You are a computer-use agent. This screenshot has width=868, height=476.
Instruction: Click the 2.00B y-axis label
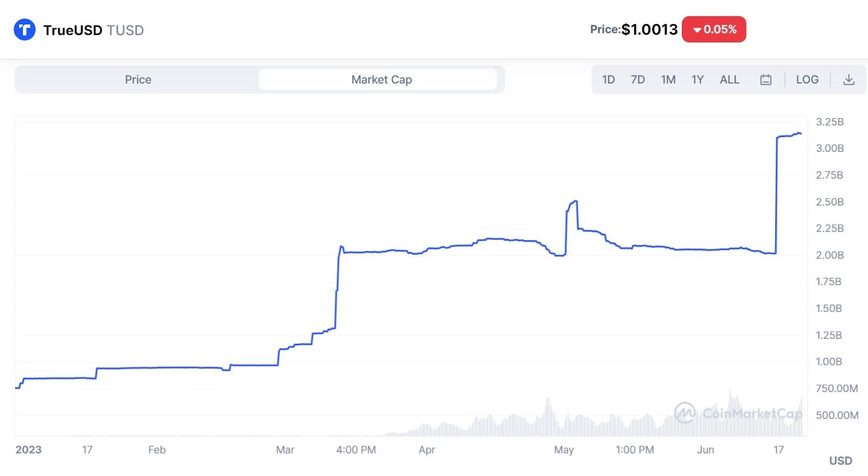pyautogui.click(x=829, y=255)
